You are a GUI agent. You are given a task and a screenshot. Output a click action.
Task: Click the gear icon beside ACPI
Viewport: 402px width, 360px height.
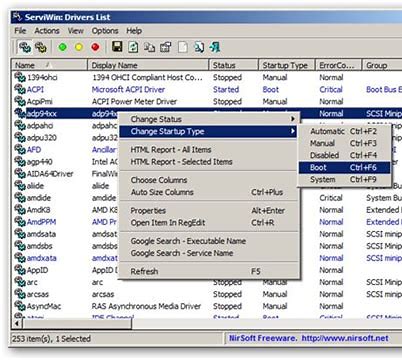point(20,89)
